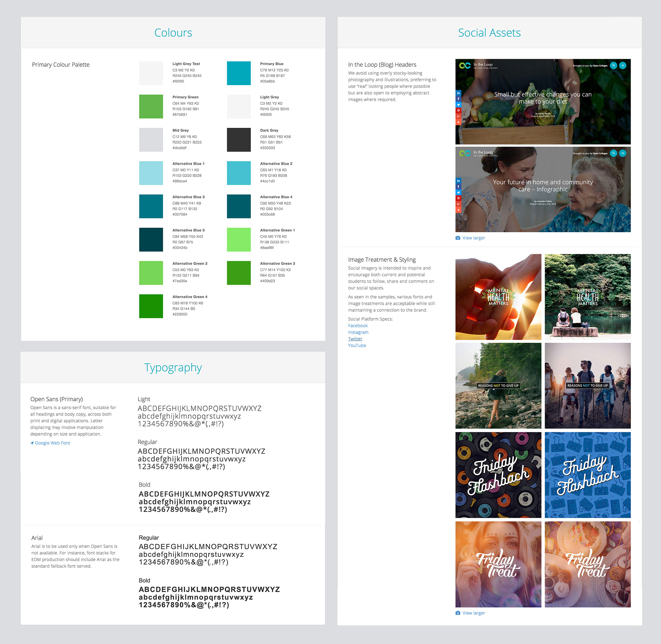Viewport: 661px width, 644px height.
Task: Open the blue cassette Friday Flashback thumbnail
Action: 588,475
